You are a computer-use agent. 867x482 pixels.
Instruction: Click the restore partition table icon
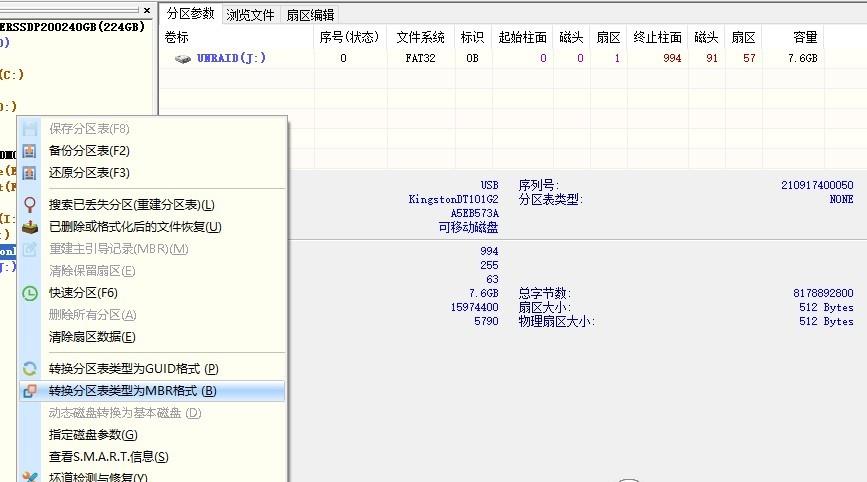pyautogui.click(x=29, y=173)
